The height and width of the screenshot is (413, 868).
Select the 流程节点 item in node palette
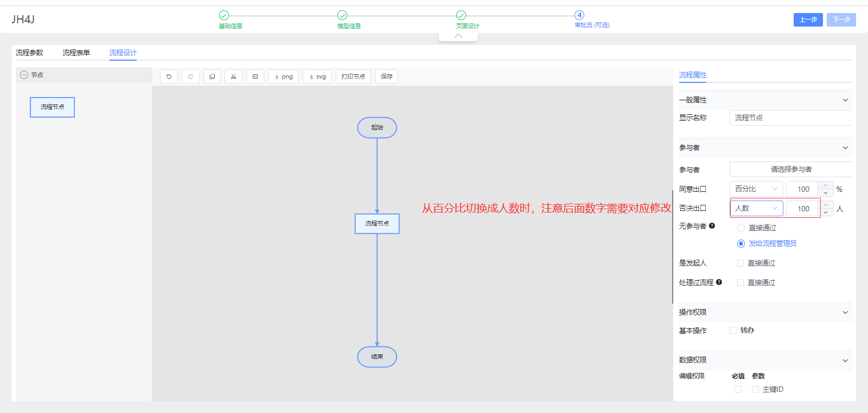(52, 107)
